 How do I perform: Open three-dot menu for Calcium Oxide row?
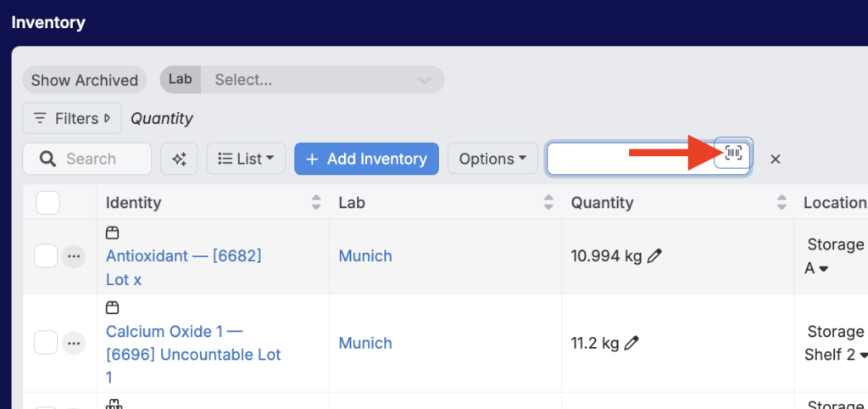pos(74,343)
